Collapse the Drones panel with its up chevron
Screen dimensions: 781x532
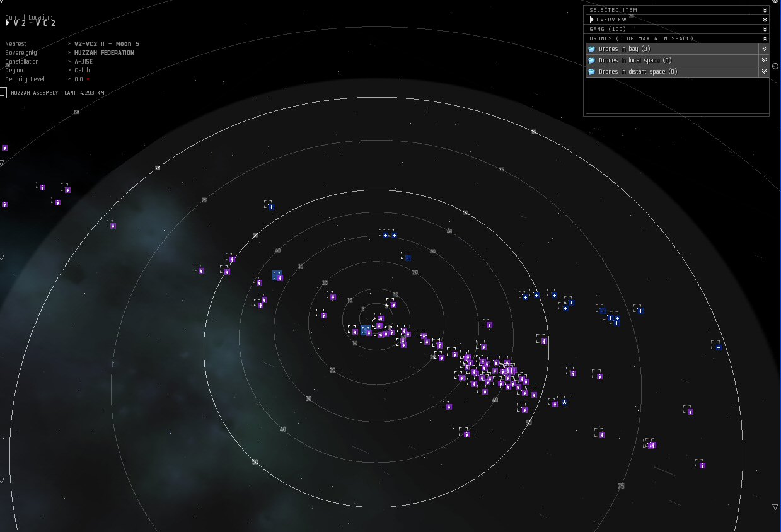coord(765,38)
